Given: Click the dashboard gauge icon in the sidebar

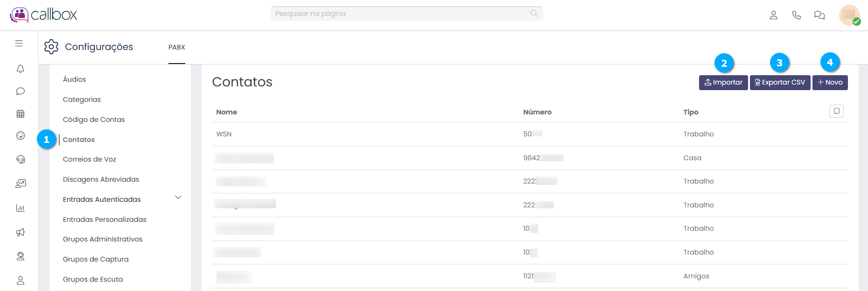Looking at the screenshot, I should point(20,135).
